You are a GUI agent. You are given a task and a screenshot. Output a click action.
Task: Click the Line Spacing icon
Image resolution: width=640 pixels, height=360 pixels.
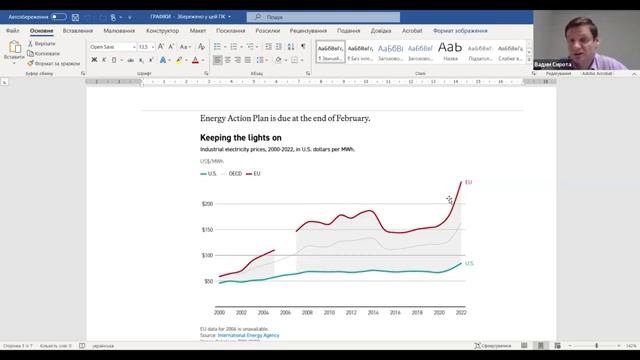point(260,60)
